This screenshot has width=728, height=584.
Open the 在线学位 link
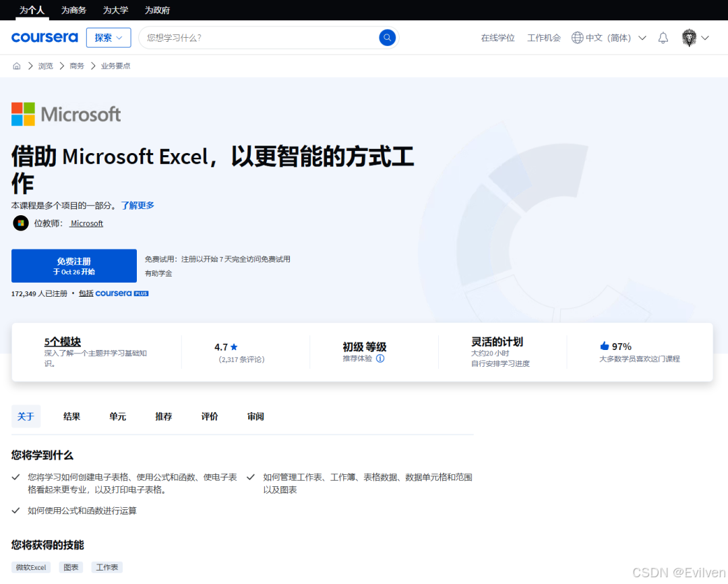pyautogui.click(x=497, y=38)
